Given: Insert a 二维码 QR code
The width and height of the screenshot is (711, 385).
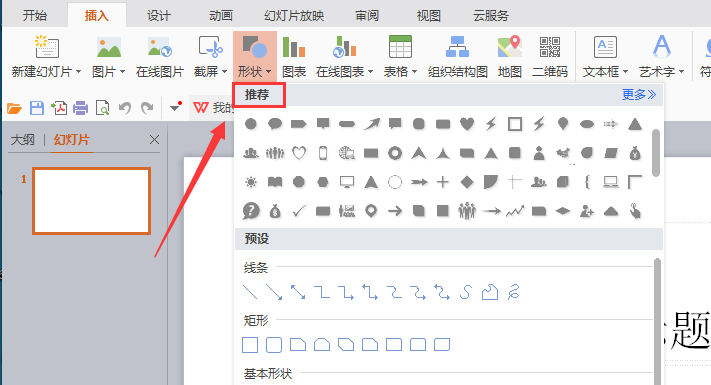Looking at the screenshot, I should (550, 57).
